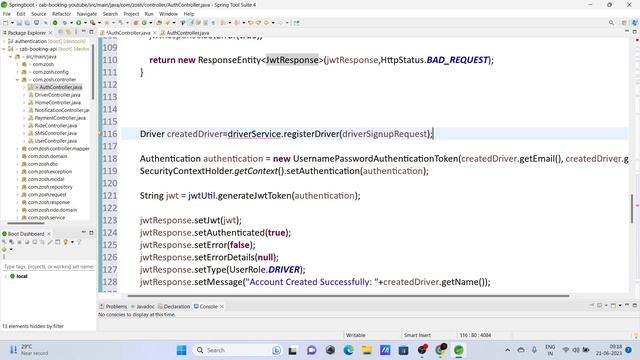Open the Navigate menu
This screenshot has width=640, height=360.
click(87, 14)
